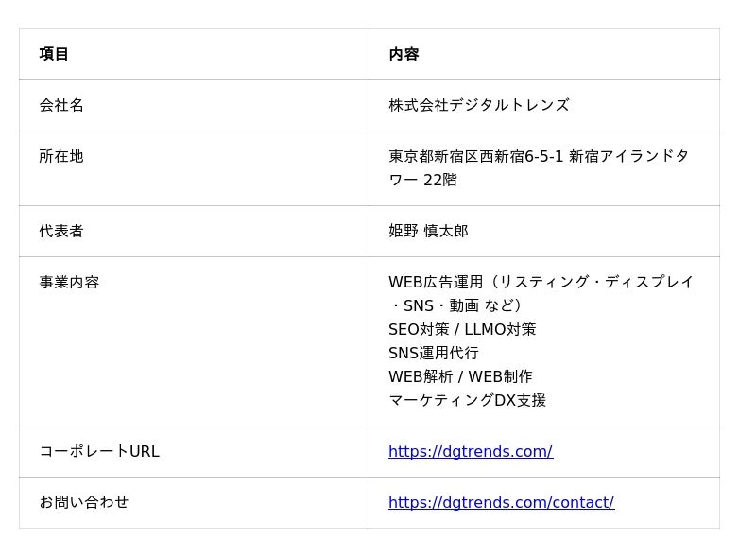
Task: Click the 項目 column header
Action: pos(54,55)
